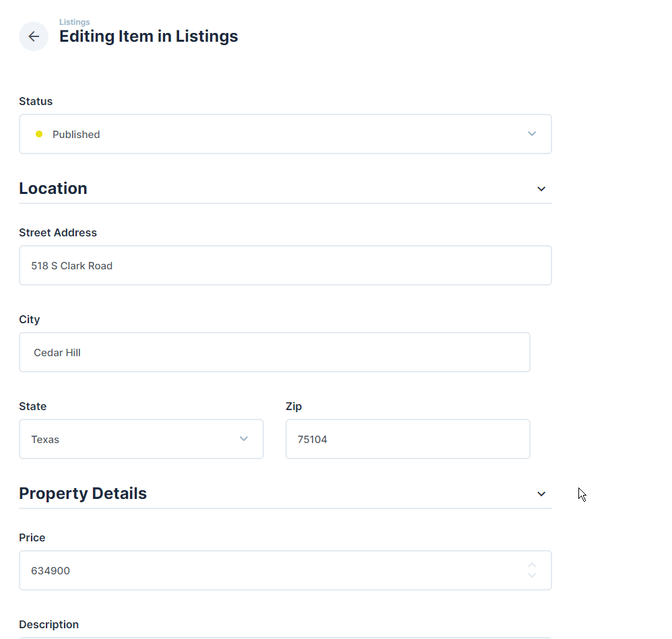Focus the Price field showing 634900
The height and width of the screenshot is (639, 672).
tap(285, 570)
